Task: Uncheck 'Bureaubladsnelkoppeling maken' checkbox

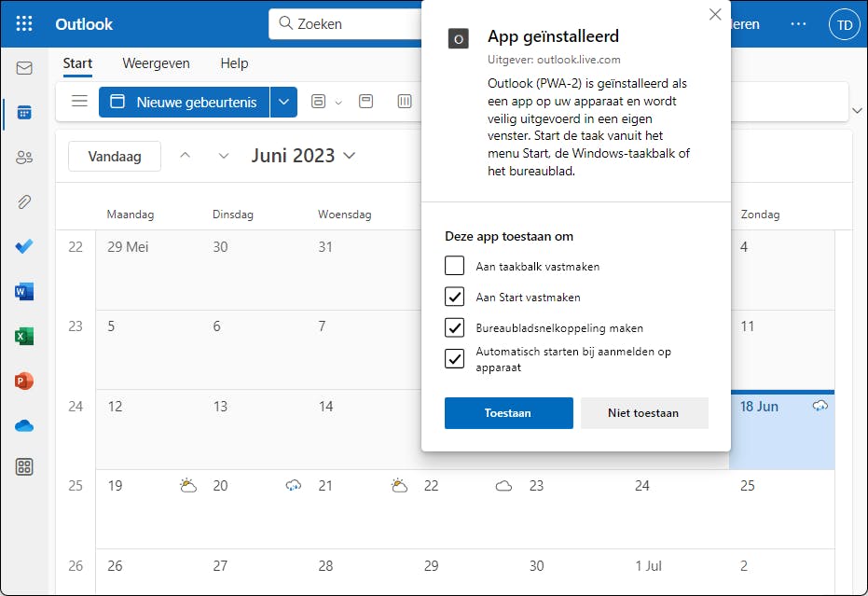Action: click(x=454, y=327)
